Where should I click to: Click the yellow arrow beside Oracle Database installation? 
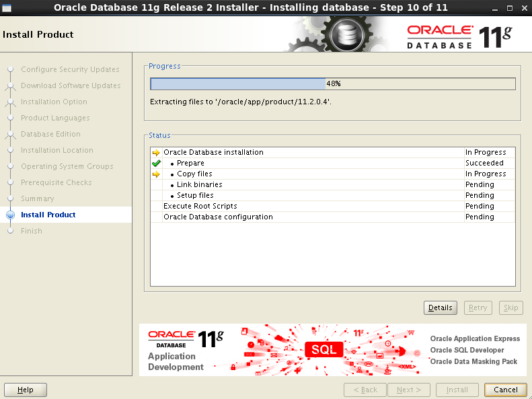pos(156,152)
